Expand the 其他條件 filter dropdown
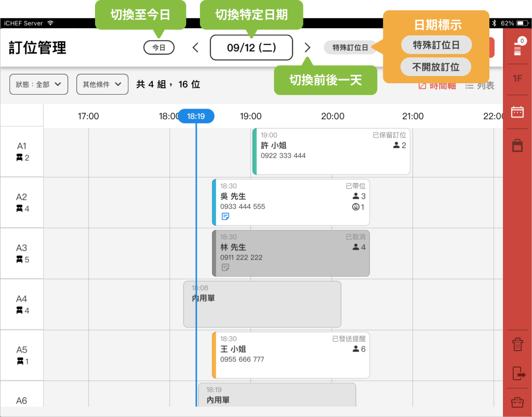532x417 pixels. (x=102, y=84)
